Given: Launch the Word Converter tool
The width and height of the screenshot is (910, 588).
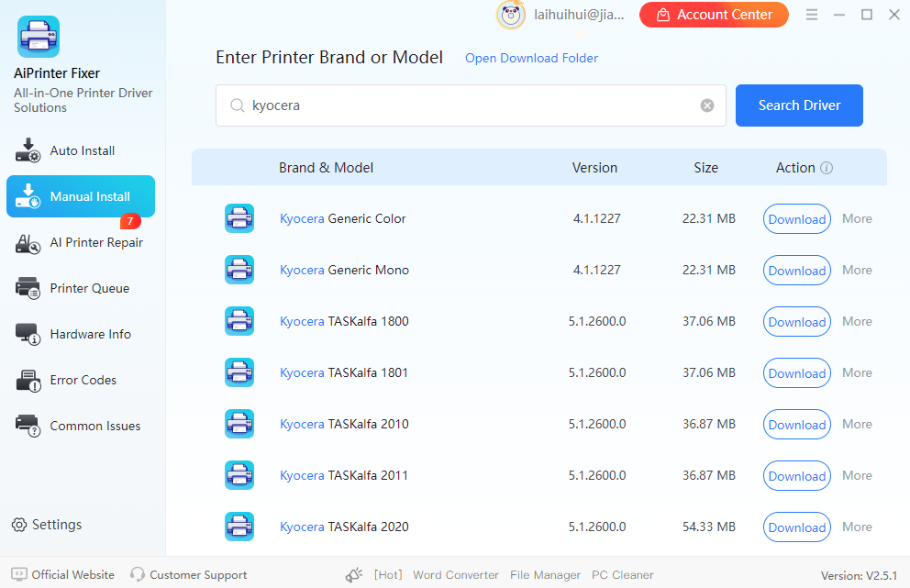Looking at the screenshot, I should tap(455, 574).
